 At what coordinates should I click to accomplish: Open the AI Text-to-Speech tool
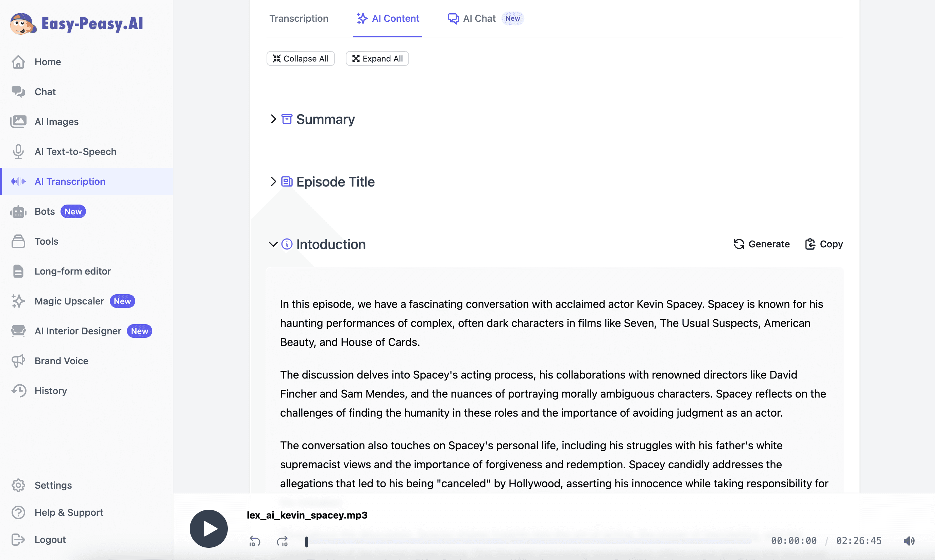tap(75, 151)
